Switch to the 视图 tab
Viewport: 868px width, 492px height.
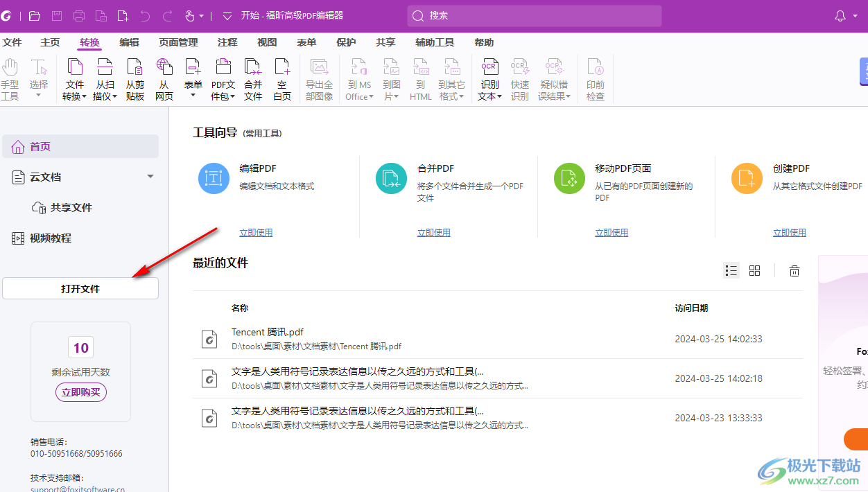click(267, 42)
